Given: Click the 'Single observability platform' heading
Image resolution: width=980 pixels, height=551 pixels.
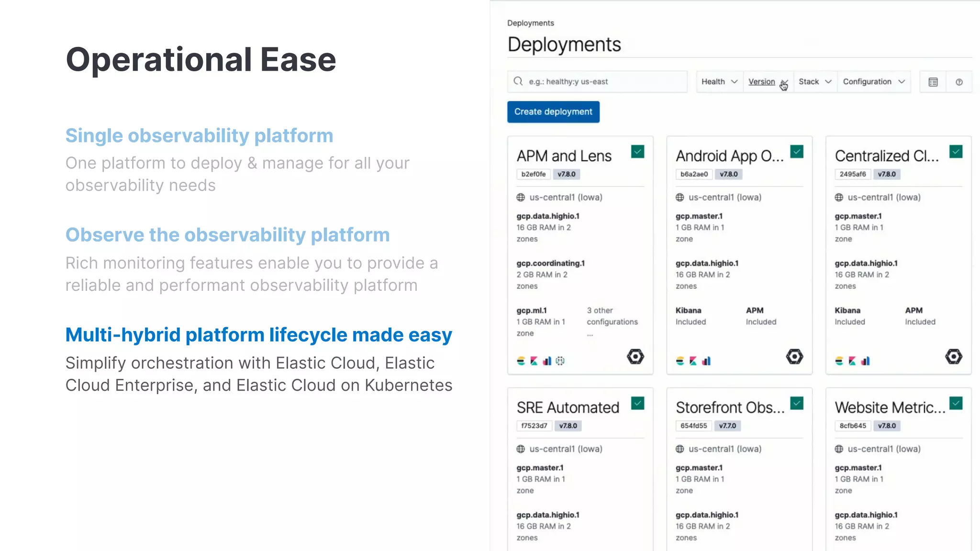Looking at the screenshot, I should click(x=199, y=136).
